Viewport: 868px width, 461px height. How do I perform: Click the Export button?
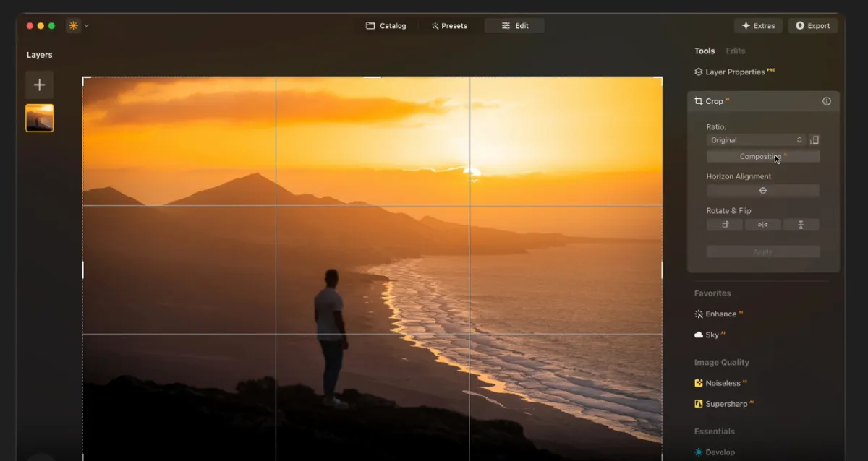(x=812, y=26)
